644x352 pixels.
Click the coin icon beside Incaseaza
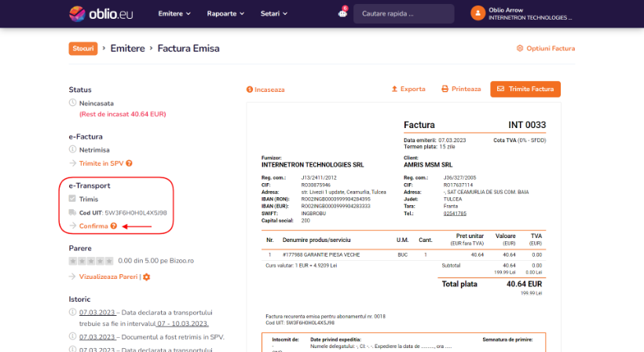(249, 90)
